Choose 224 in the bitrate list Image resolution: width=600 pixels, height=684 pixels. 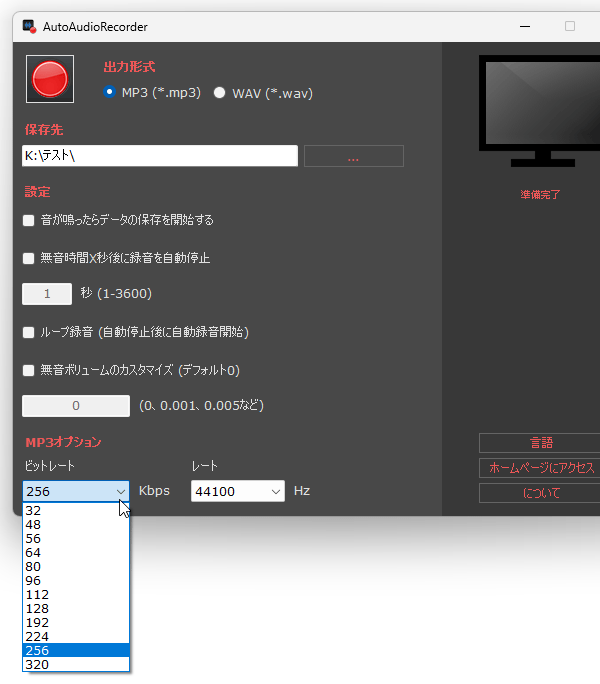click(76, 636)
